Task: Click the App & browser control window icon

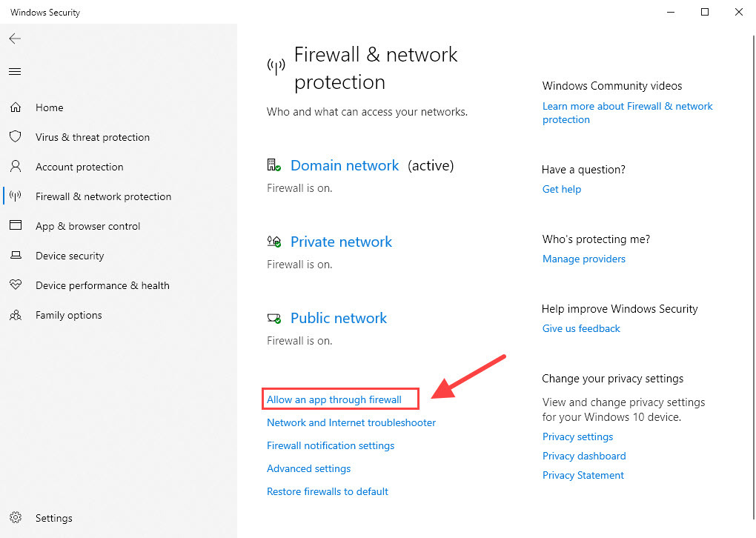Action: tap(16, 225)
